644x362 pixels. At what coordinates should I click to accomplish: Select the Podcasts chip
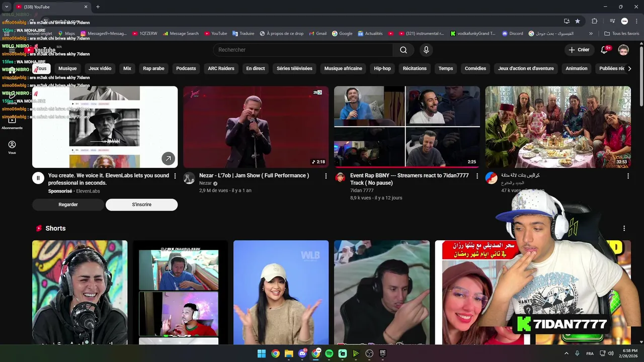[186, 68]
